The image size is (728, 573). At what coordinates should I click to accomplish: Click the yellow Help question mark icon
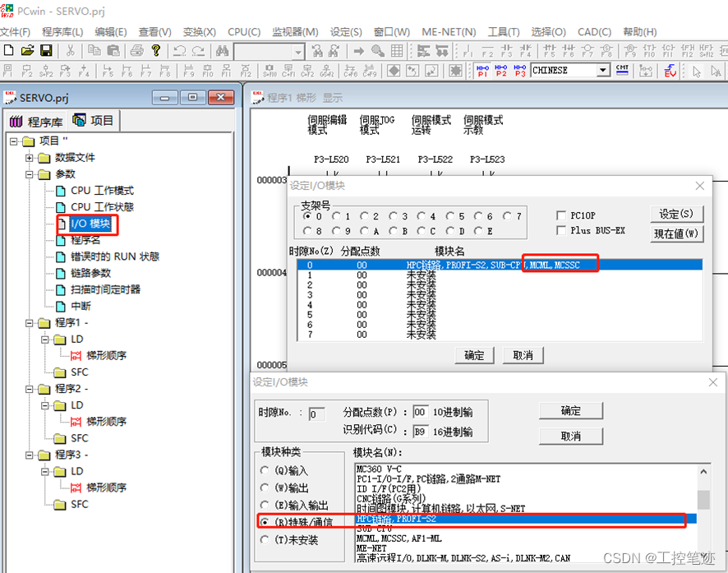[156, 50]
